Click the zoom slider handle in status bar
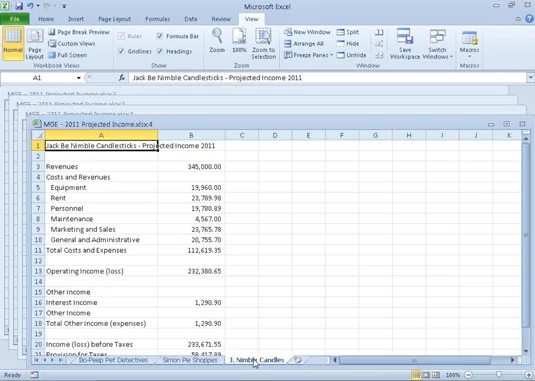 pyautogui.click(x=499, y=375)
